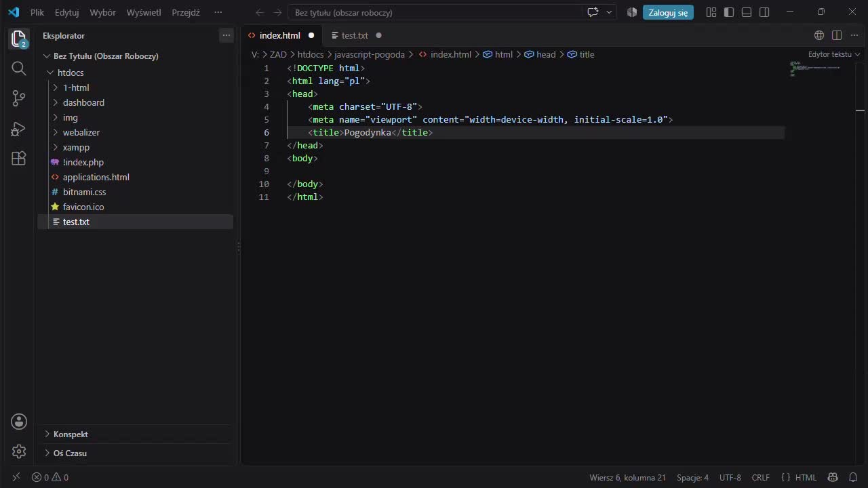Image resolution: width=868 pixels, height=488 pixels.
Task: Expand the webalizer folder
Action: [x=136, y=132]
